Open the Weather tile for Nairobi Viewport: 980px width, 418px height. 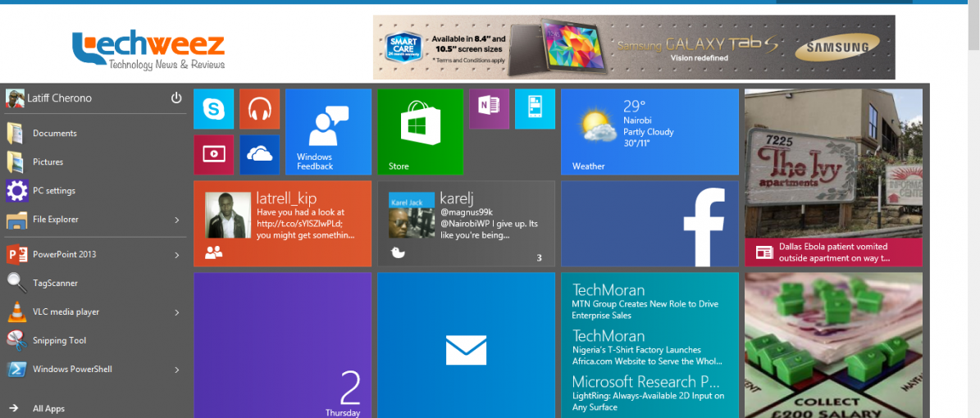650,132
